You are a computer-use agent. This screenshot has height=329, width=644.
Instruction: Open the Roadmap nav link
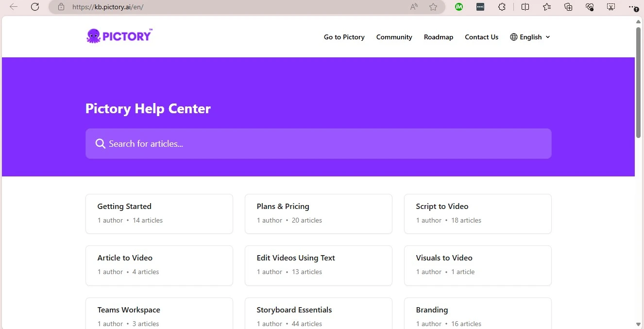pyautogui.click(x=439, y=37)
